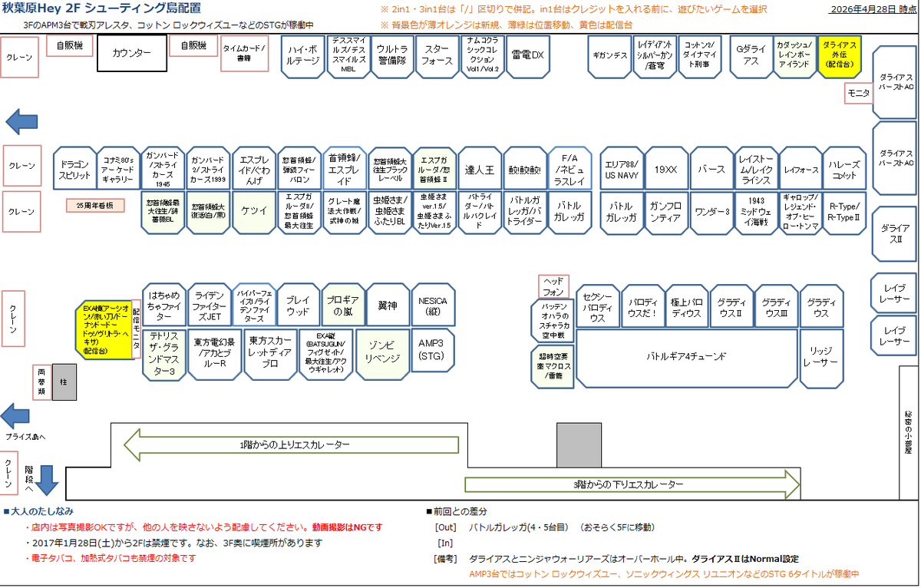Click the NESICA (縦) cabinet
The image size is (921, 588).
(x=434, y=306)
